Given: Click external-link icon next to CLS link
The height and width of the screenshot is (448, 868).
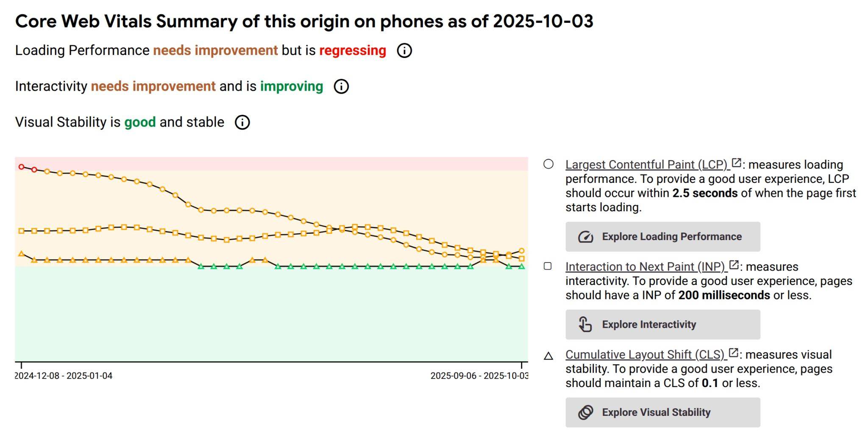Looking at the screenshot, I should click(x=733, y=353).
